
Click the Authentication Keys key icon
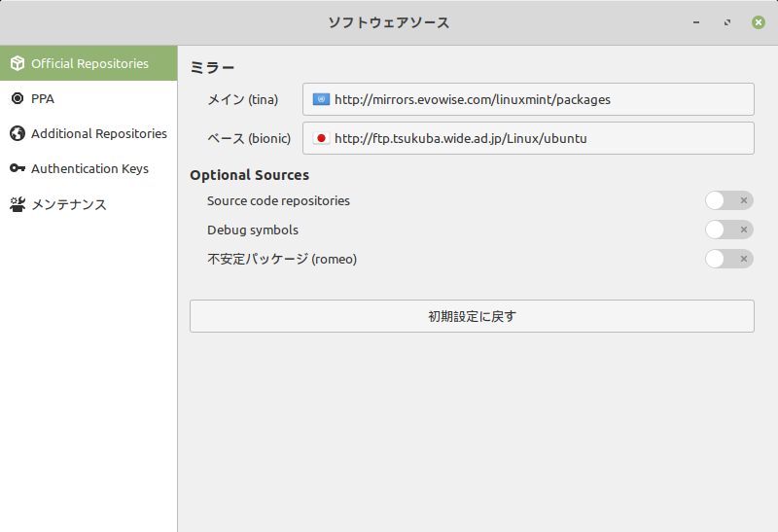click(x=17, y=168)
